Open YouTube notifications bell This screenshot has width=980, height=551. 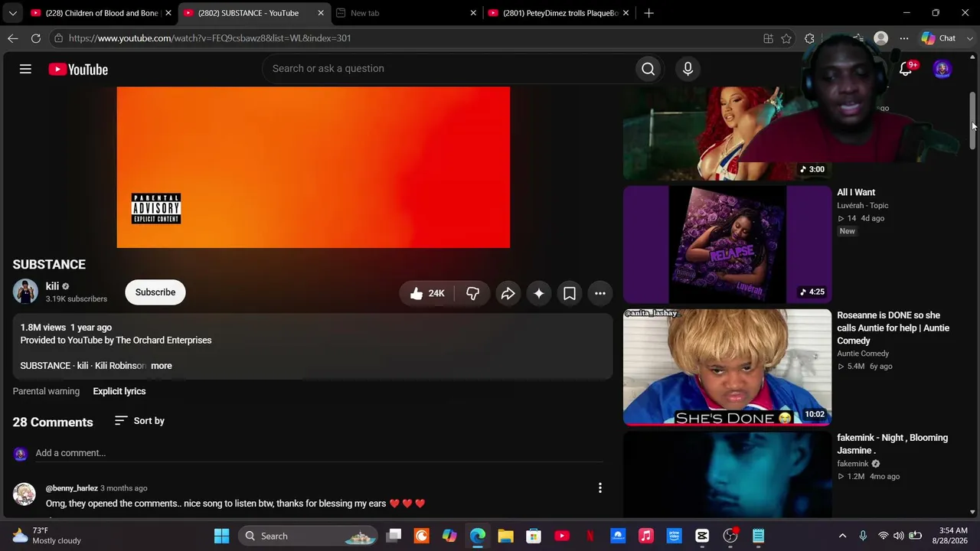point(906,69)
